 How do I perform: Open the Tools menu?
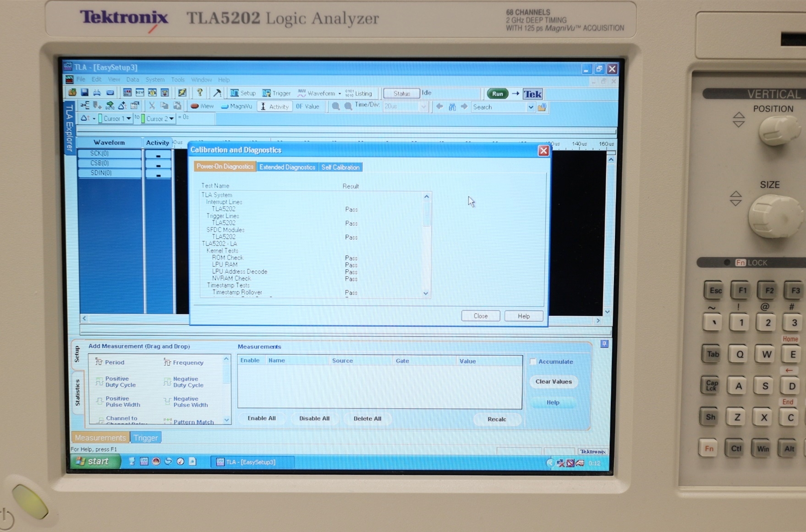(x=178, y=80)
